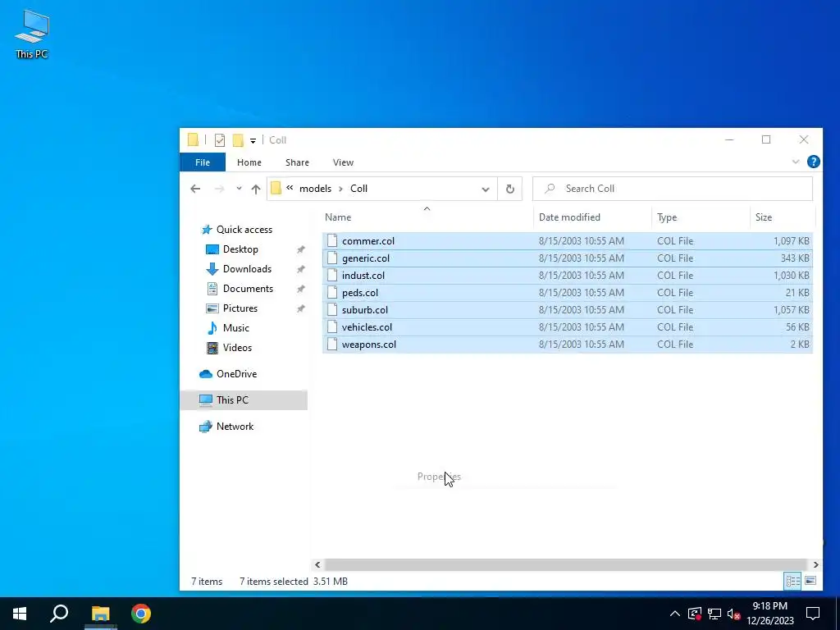Select the vehicles.col file
This screenshot has height=630, width=840.
tap(568, 326)
